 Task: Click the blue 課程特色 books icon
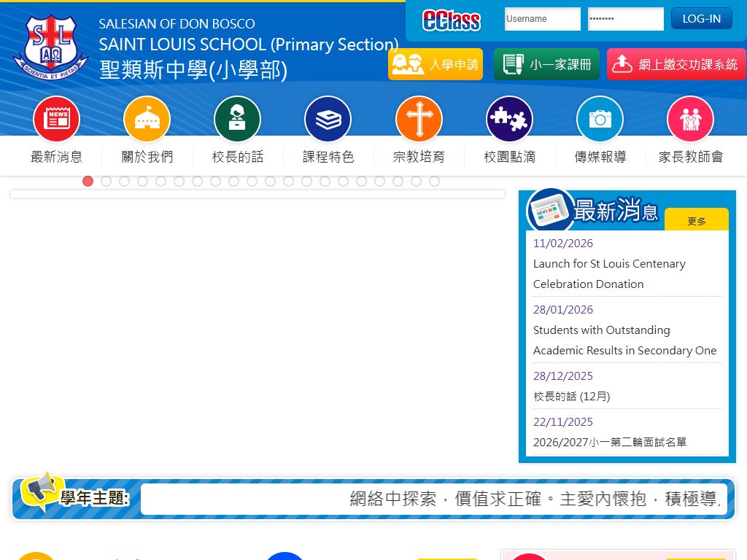coord(328,119)
